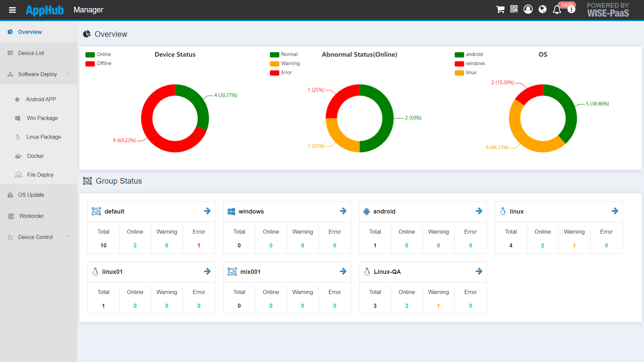Open the notifications bell with badge
This screenshot has height=362, width=644.
click(x=557, y=10)
